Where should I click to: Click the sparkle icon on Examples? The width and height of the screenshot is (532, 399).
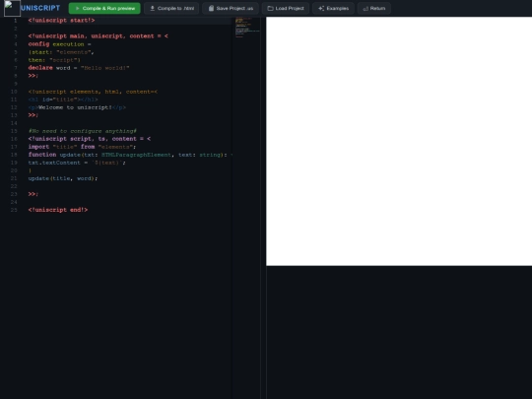[x=321, y=8]
